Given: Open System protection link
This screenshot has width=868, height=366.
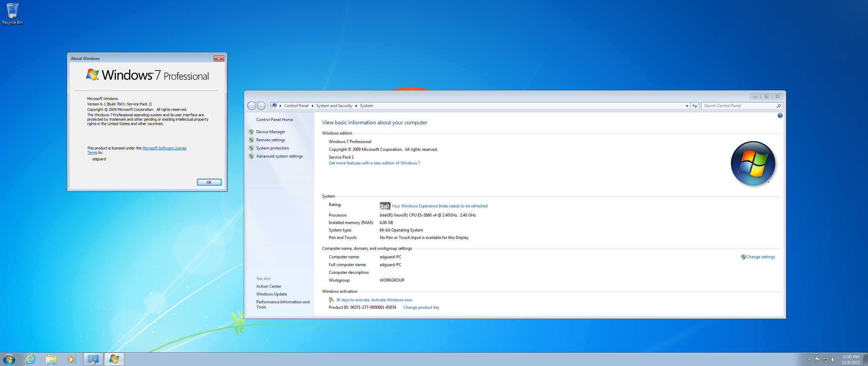Looking at the screenshot, I should coord(273,148).
